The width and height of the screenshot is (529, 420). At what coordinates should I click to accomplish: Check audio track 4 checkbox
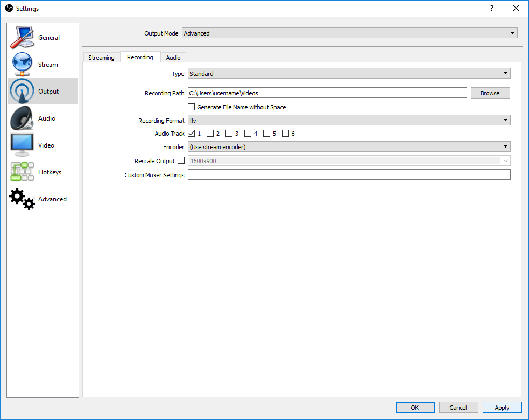[248, 134]
